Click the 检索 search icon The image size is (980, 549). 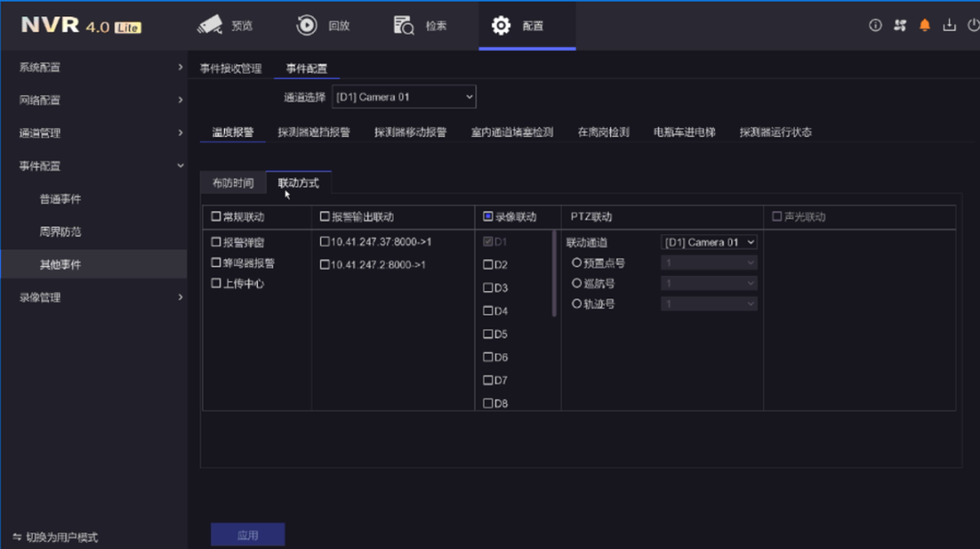point(404,25)
